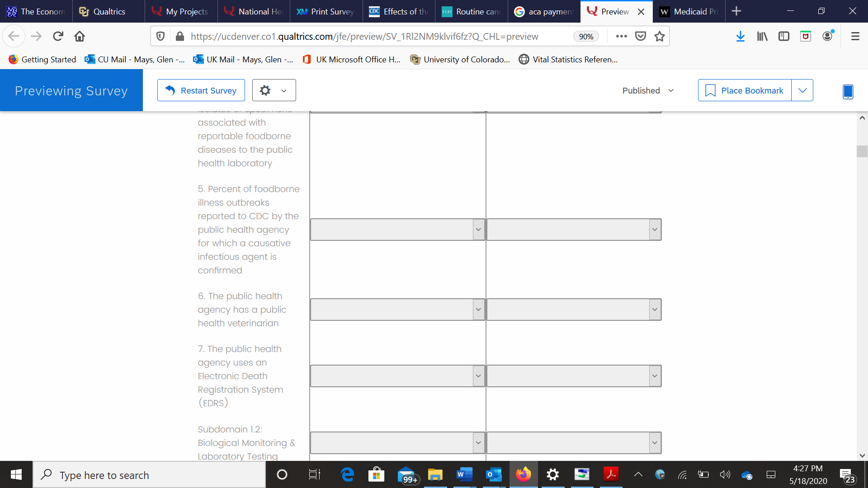Open Firefox downloads arrow icon
This screenshot has width=868, height=488.
[740, 36]
